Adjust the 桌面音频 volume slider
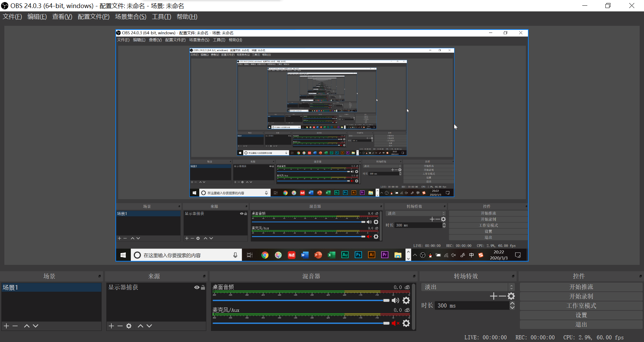The image size is (644, 342). pyautogui.click(x=301, y=300)
